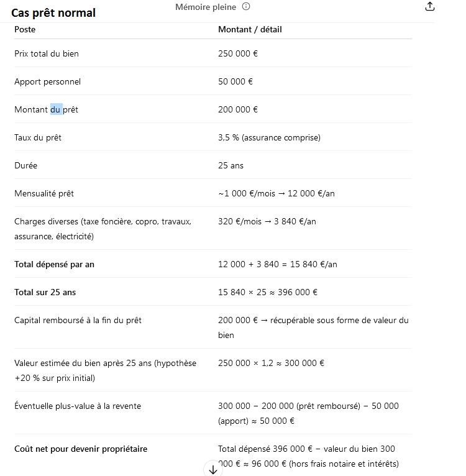466x476 pixels.
Task: Click the Capital remboursé à la fin du prêt label
Action: (x=78, y=320)
